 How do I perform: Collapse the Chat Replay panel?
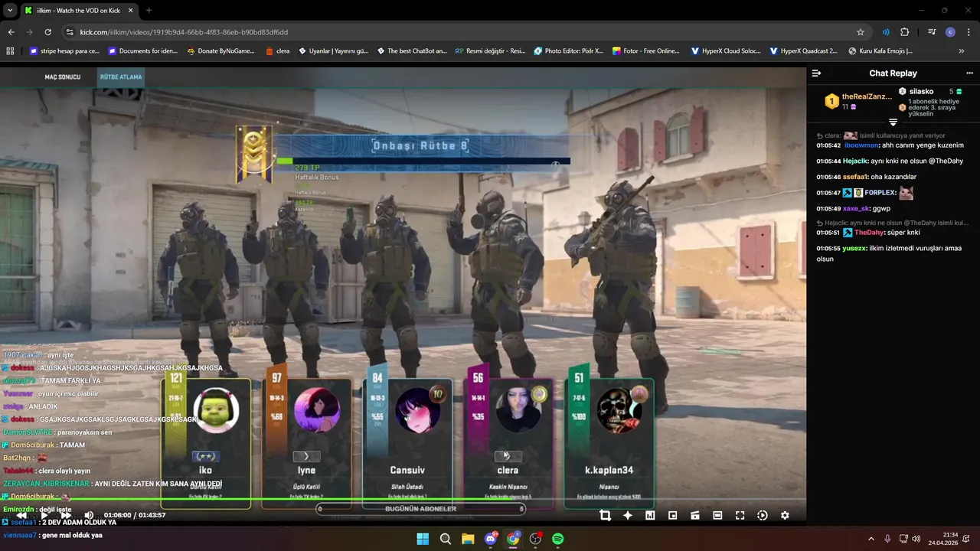pos(816,73)
